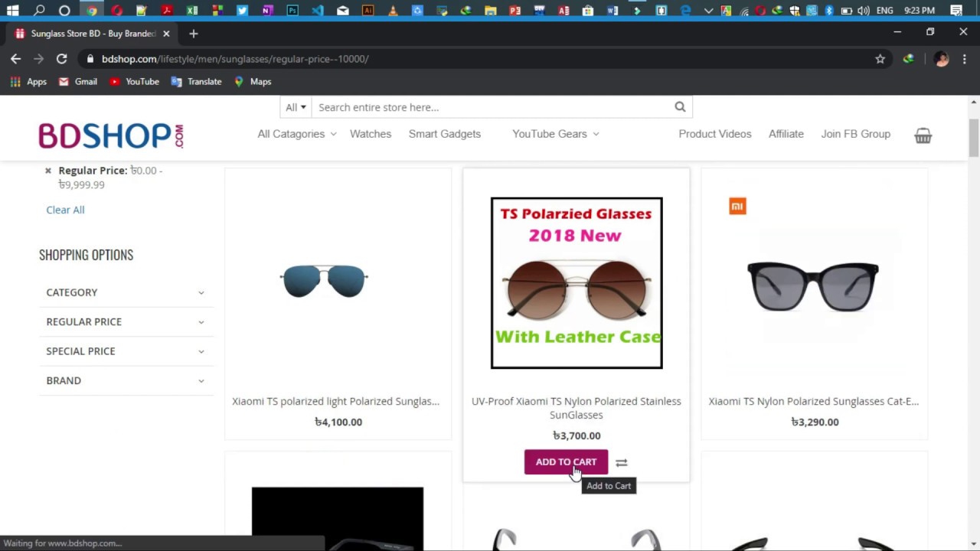This screenshot has width=980, height=551.
Task: Click the volume speaker tray icon
Action: point(864,11)
